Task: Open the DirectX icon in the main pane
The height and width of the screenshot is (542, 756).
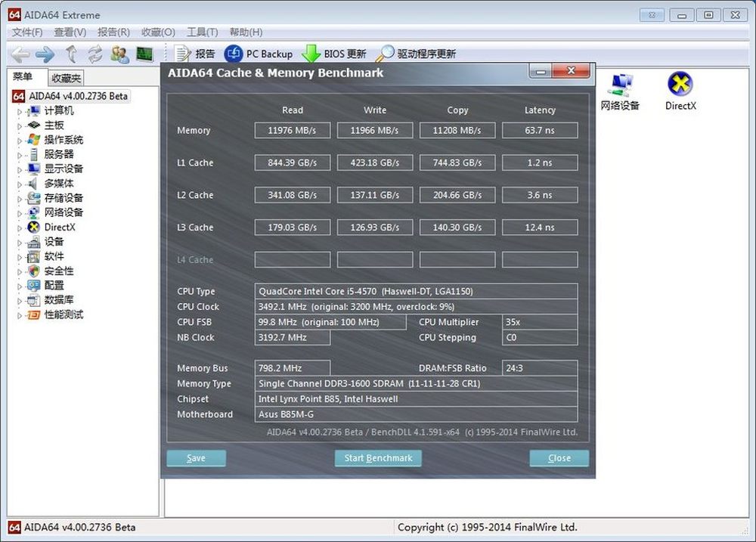Action: 680,91
